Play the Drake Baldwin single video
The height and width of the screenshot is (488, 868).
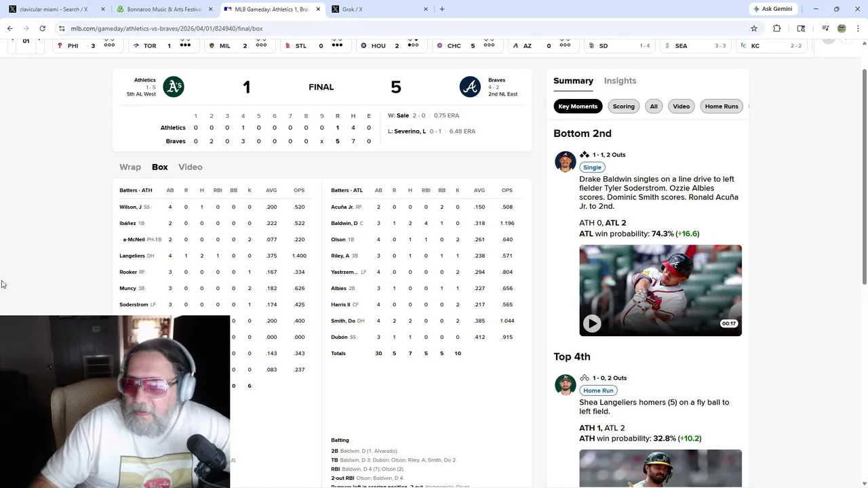click(592, 323)
